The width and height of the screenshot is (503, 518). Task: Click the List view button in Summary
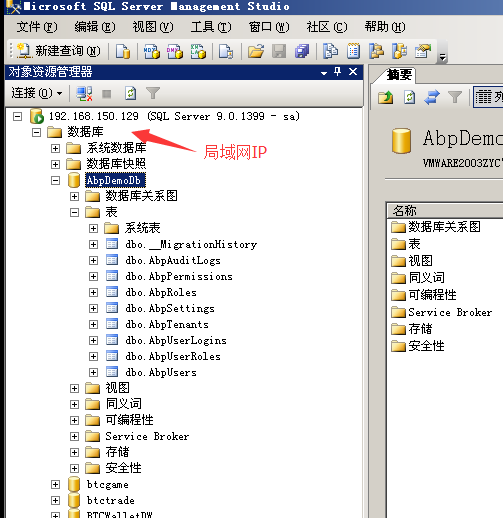488,97
